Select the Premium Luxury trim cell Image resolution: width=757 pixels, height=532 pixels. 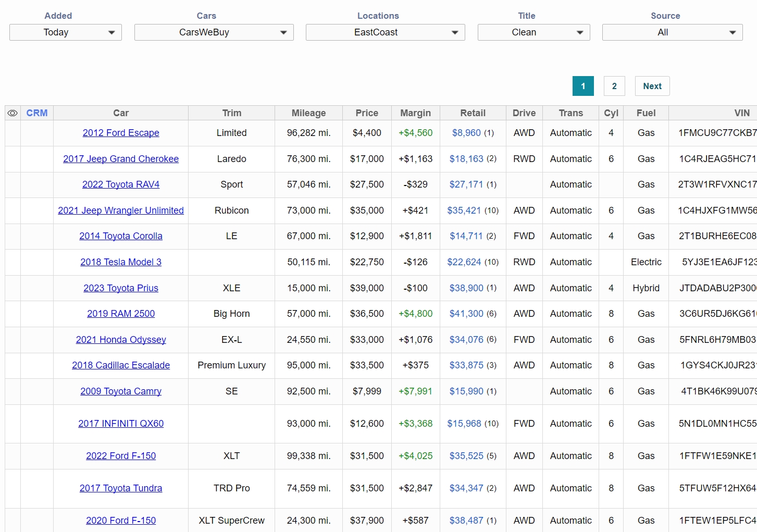pyautogui.click(x=232, y=365)
